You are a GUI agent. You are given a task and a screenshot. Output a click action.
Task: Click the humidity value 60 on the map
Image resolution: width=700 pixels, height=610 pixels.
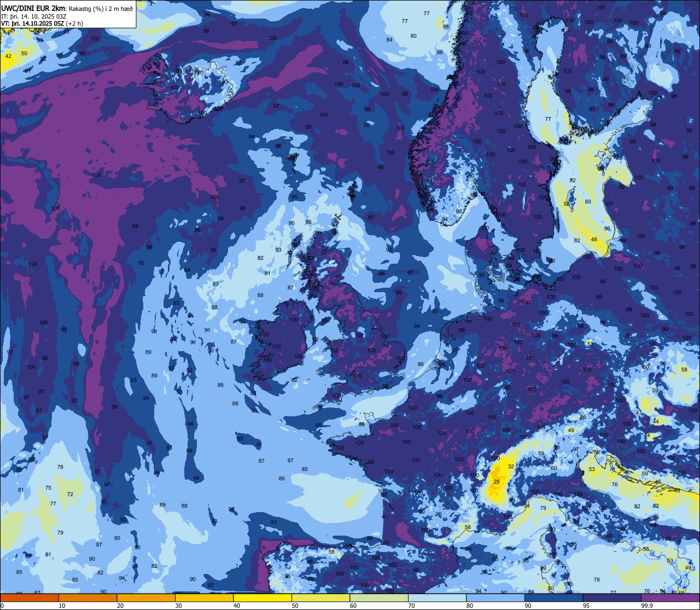(x=554, y=468)
